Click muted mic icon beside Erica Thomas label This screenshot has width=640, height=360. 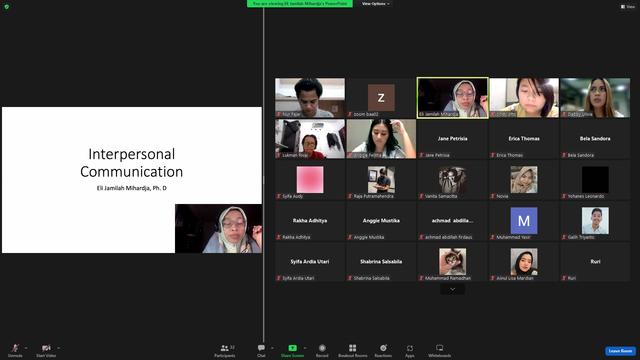(493, 155)
